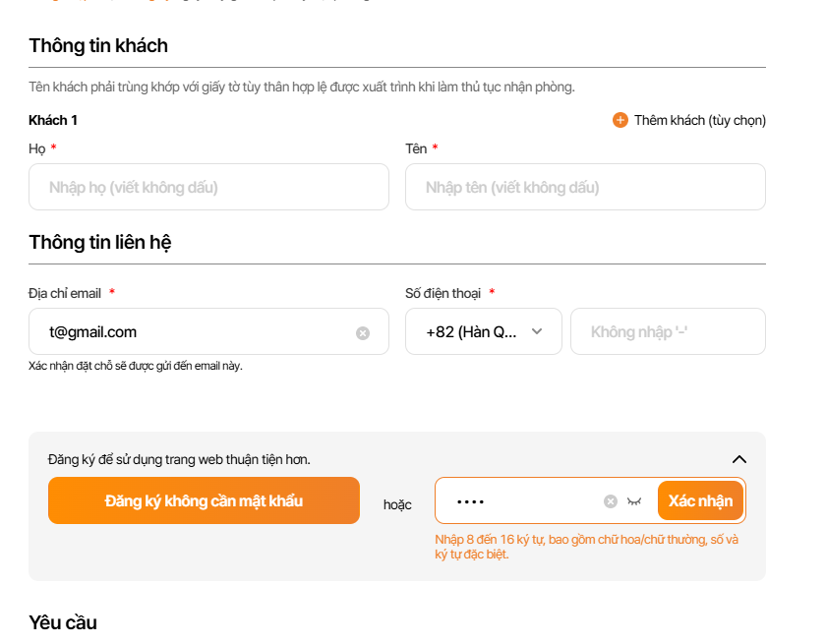Image resolution: width=826 pixels, height=644 pixels.
Task: Click the phone number input field
Action: pos(668,331)
